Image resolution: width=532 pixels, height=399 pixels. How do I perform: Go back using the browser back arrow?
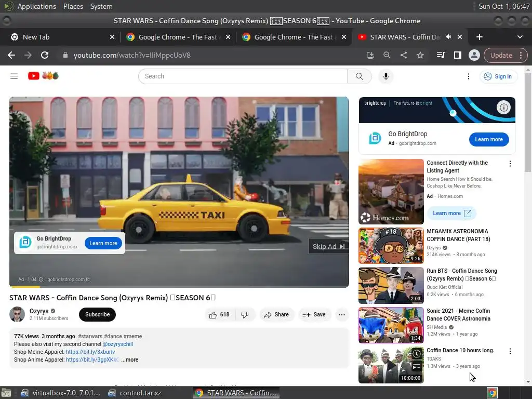click(x=11, y=55)
